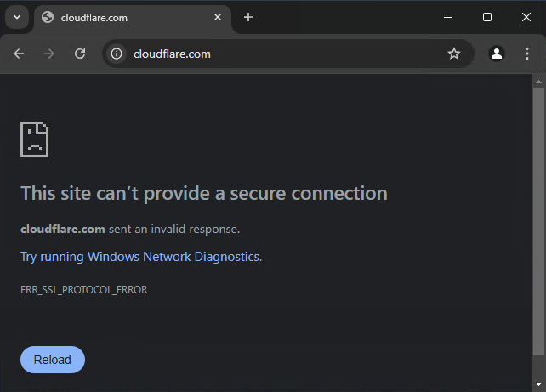Maximize the Chrome window
The image size is (546, 392).
(x=487, y=17)
